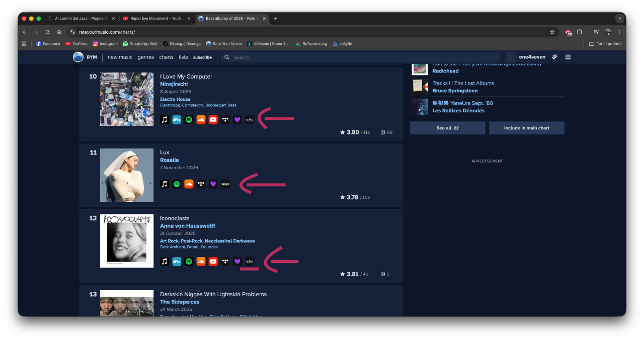The image size is (644, 340).
Task: Open the browser tab list chevron
Action: pyautogui.click(x=620, y=18)
